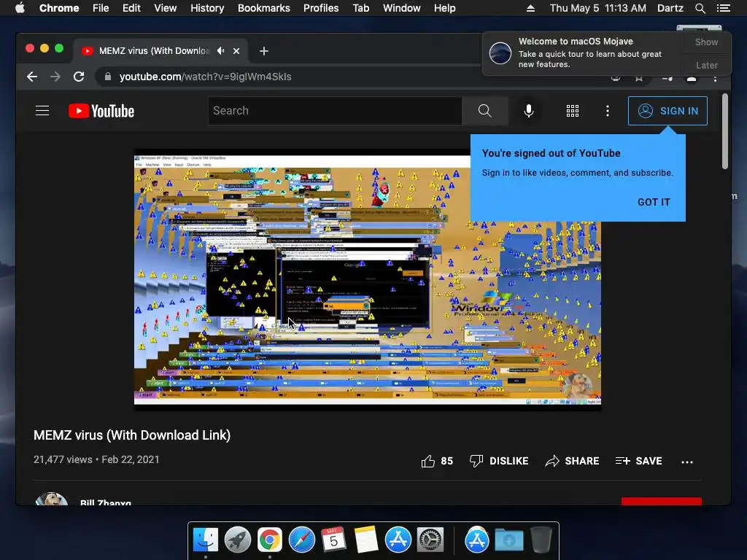Click the channel avatar below the video
Viewport: 747px width, 560px height.
coord(51,499)
